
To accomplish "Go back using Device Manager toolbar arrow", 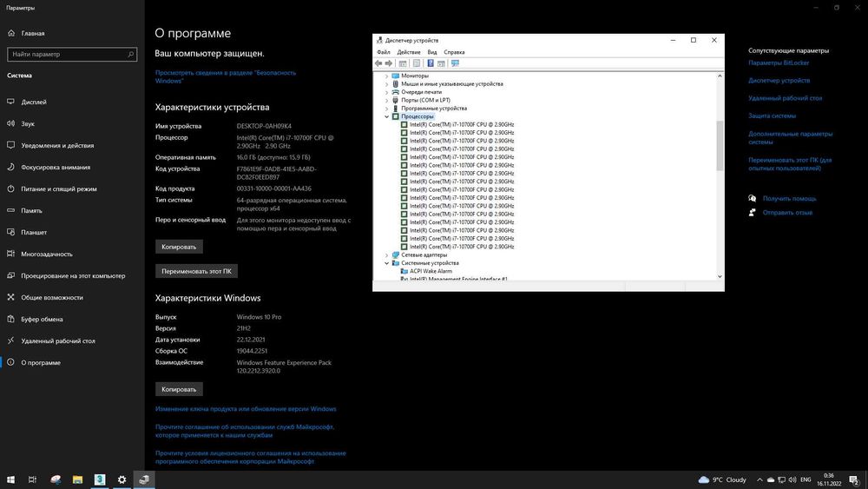I will (378, 63).
